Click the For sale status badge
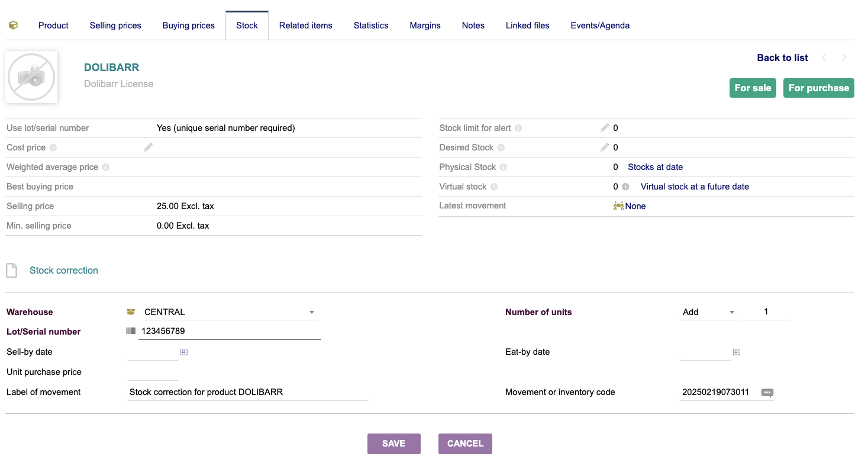868x472 pixels. 753,88
